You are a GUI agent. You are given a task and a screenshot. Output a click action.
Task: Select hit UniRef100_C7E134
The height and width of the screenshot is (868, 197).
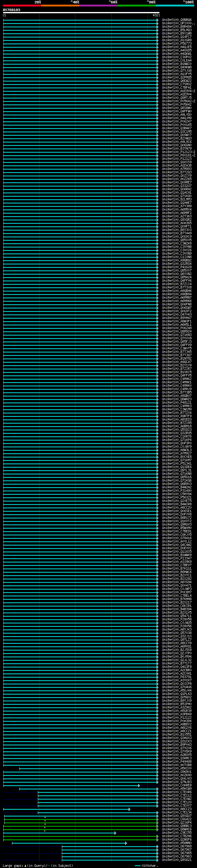point(177,812)
